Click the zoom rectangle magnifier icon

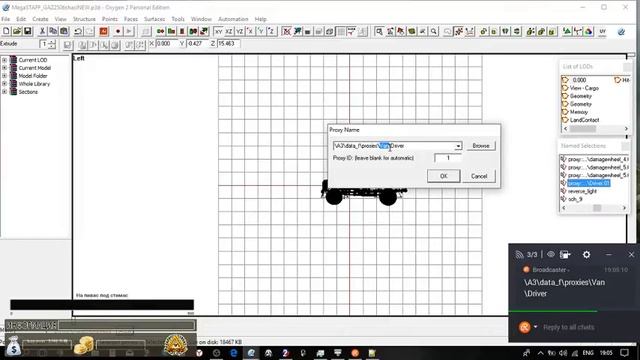coord(379,31)
